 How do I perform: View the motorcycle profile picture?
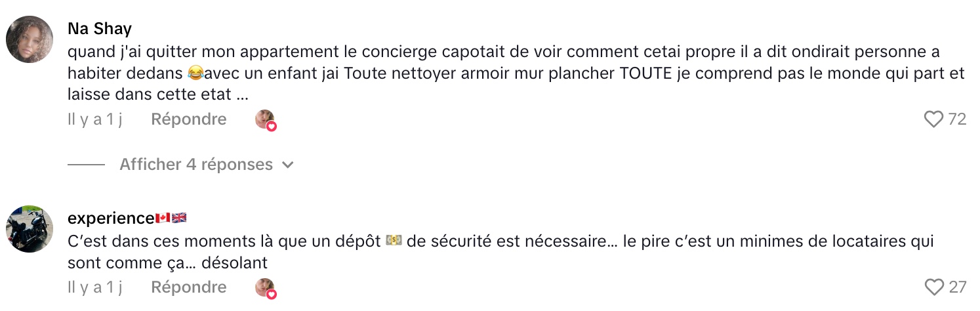click(30, 229)
